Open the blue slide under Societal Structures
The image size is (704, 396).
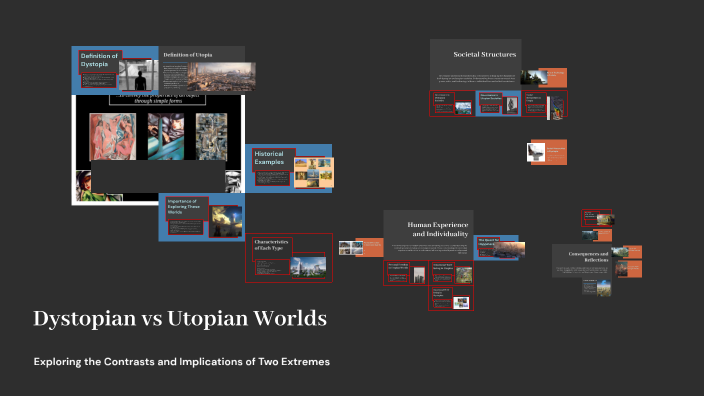498,103
